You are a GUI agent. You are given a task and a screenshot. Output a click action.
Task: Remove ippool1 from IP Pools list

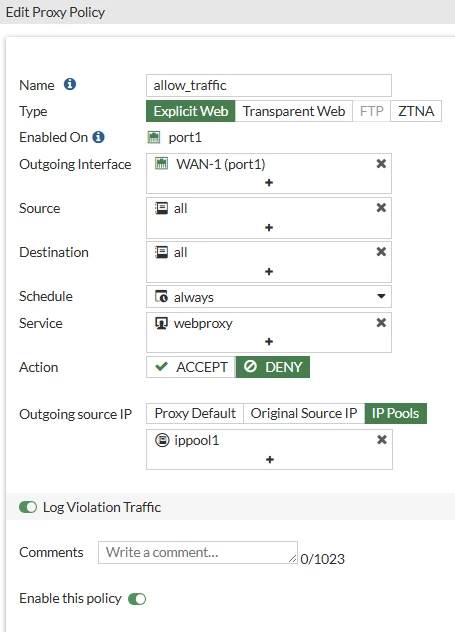[382, 439]
